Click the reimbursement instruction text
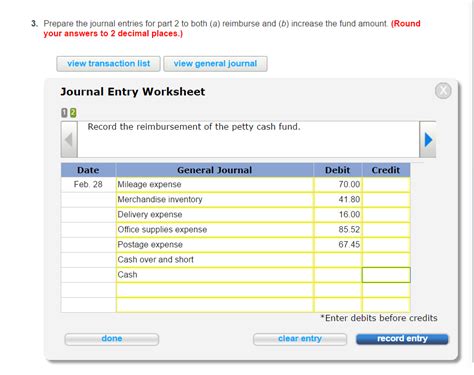The width and height of the screenshot is (474, 375). [194, 127]
